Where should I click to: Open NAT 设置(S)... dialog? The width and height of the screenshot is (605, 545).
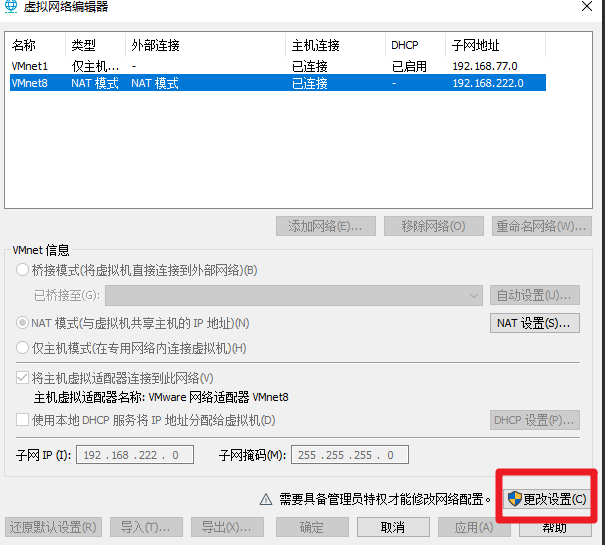(535, 323)
